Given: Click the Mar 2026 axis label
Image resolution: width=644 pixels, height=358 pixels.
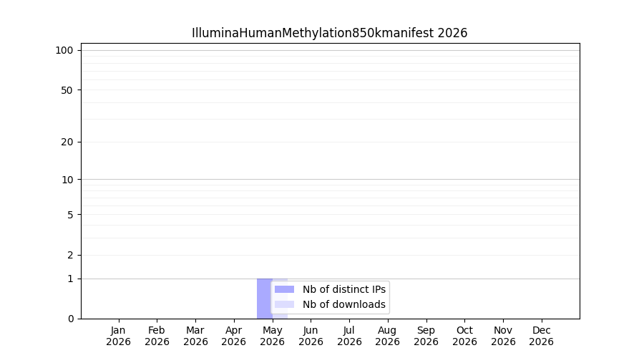Looking at the screenshot, I should coord(195,336).
